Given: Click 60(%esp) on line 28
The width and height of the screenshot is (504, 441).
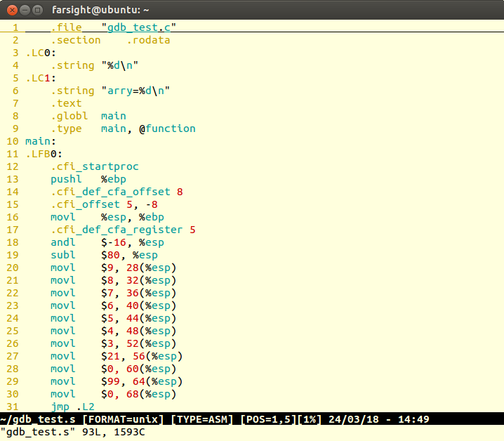Looking at the screenshot, I should point(152,369).
